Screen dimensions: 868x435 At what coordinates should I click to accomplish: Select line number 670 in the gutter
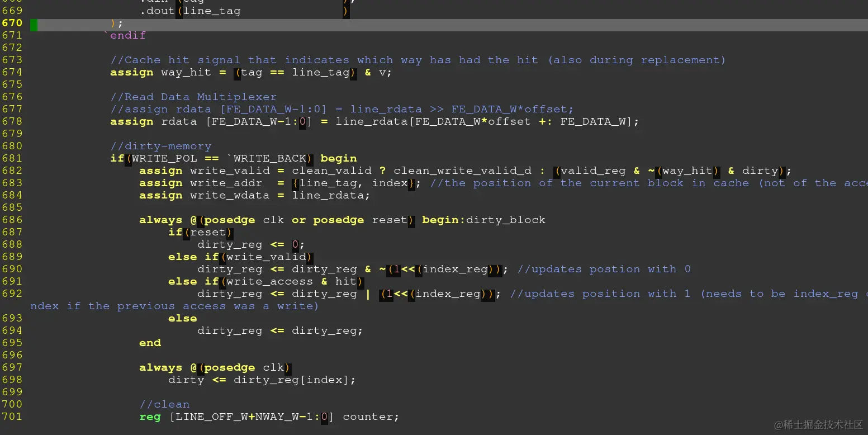pos(12,23)
